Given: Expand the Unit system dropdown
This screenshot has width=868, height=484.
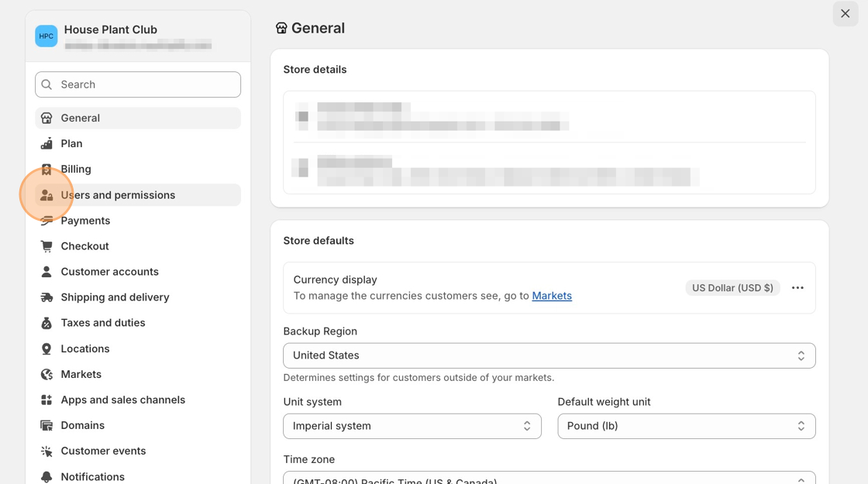Looking at the screenshot, I should [412, 426].
